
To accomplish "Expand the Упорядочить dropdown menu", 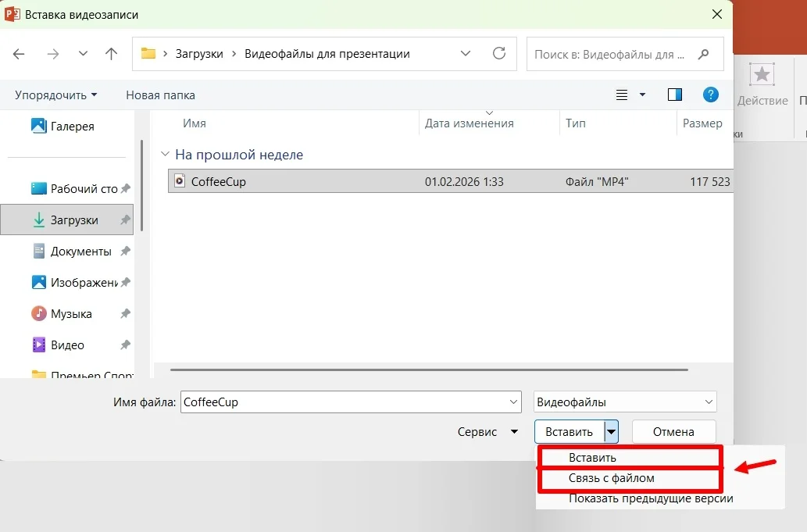I will tap(55, 95).
